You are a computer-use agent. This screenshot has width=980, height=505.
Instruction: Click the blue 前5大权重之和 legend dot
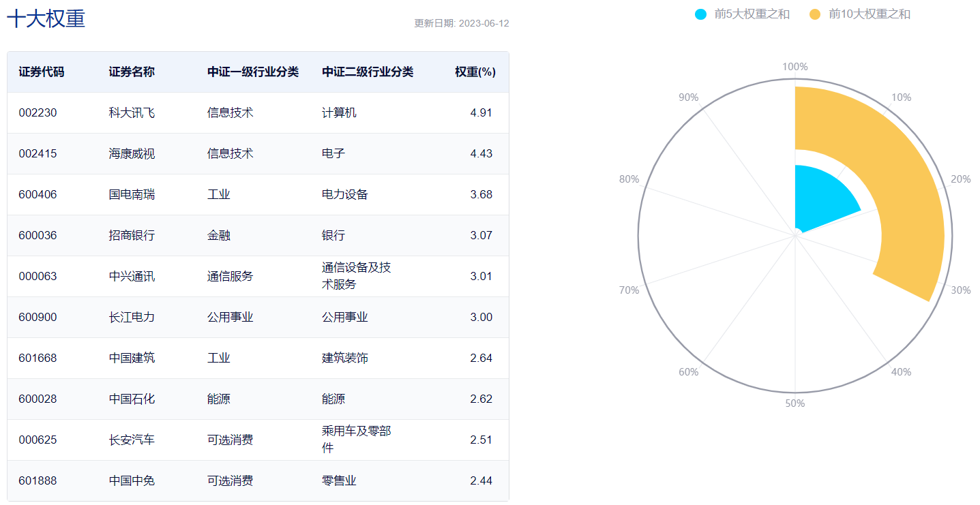click(x=700, y=14)
